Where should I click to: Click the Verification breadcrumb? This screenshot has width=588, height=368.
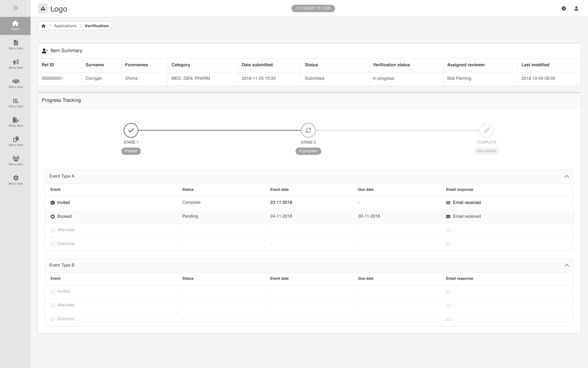[97, 26]
